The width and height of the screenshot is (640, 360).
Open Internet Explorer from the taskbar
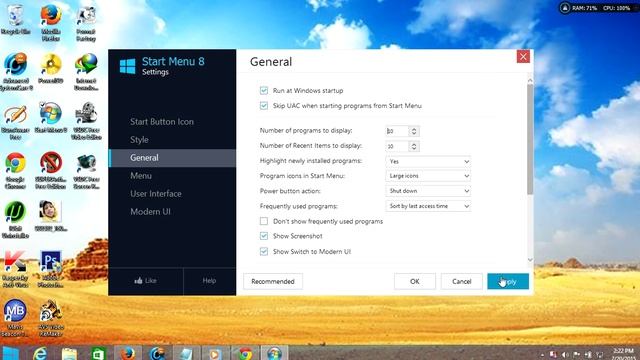40,353
